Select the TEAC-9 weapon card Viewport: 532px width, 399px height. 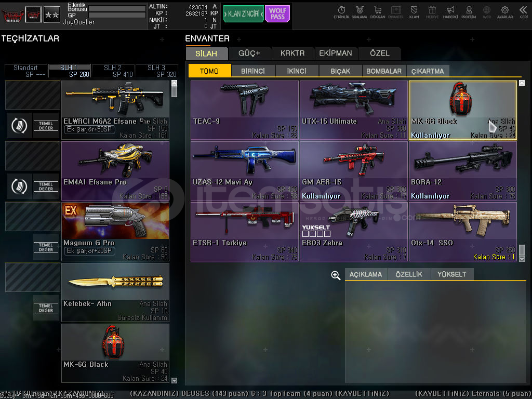coord(245,110)
